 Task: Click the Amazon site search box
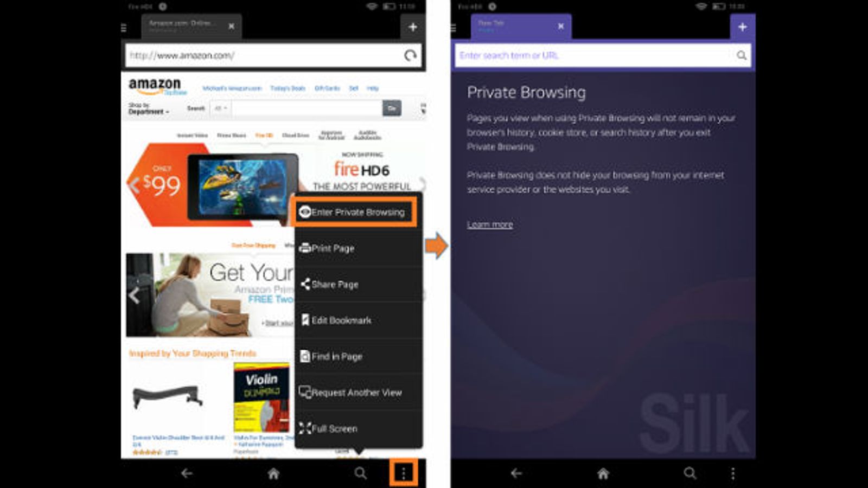(307, 108)
